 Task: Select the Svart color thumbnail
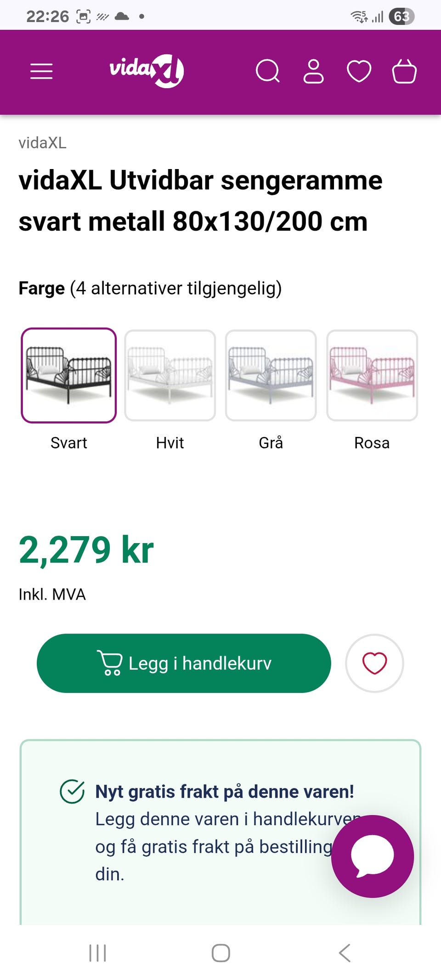69,375
